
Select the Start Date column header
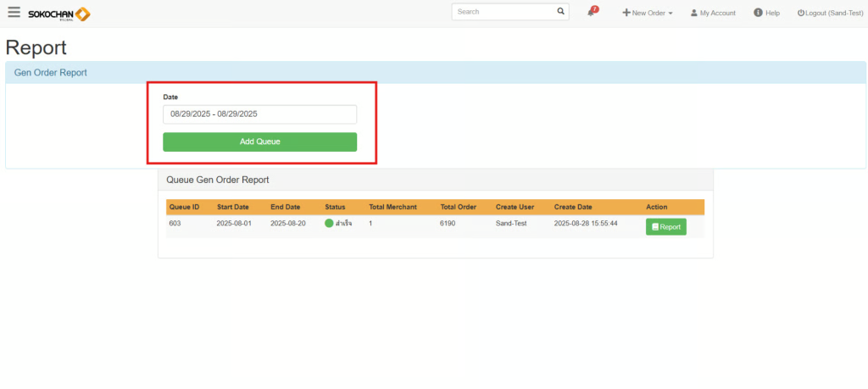[x=233, y=207]
